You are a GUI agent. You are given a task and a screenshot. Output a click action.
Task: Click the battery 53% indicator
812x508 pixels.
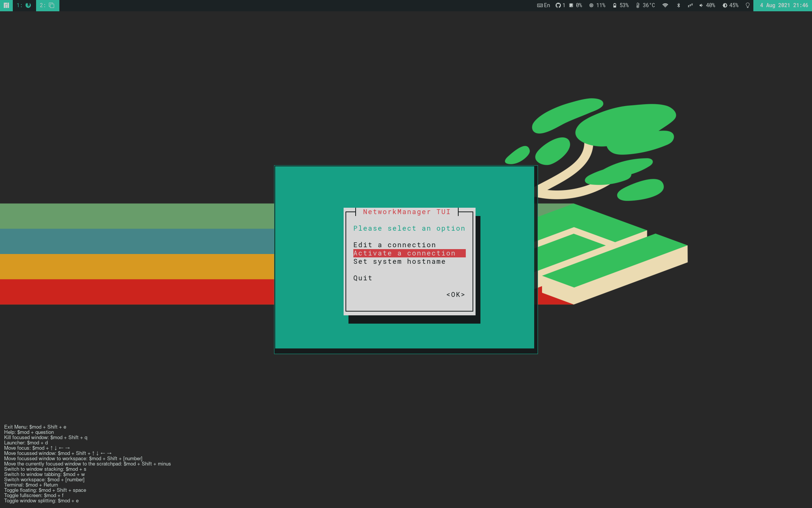coord(621,5)
